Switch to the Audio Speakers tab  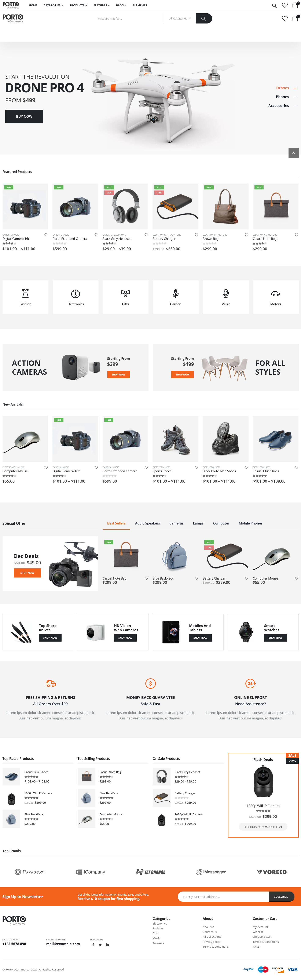coord(147,523)
